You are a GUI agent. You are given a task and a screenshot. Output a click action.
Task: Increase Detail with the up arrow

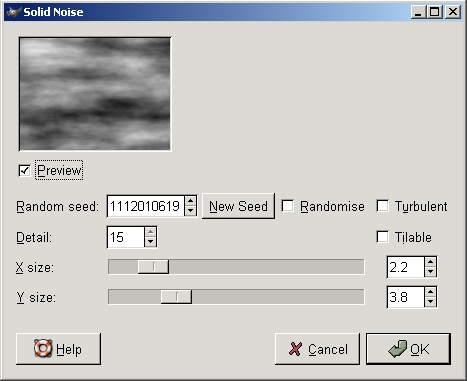point(151,232)
